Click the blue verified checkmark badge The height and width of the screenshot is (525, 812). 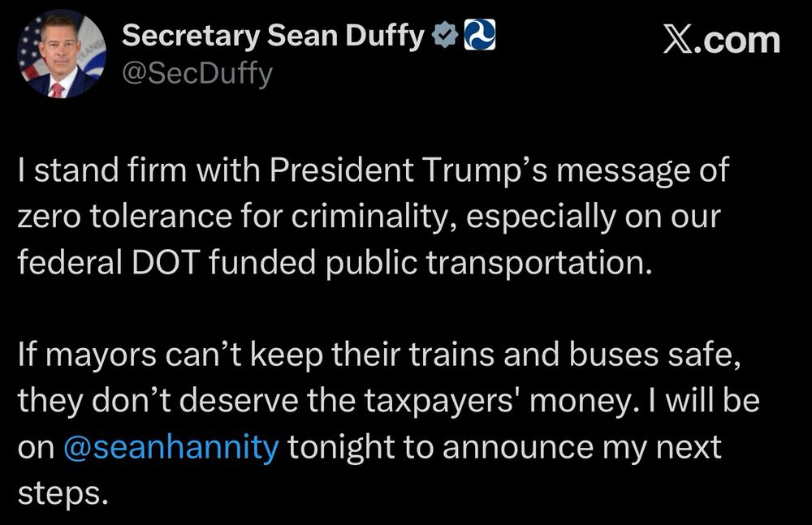click(445, 35)
